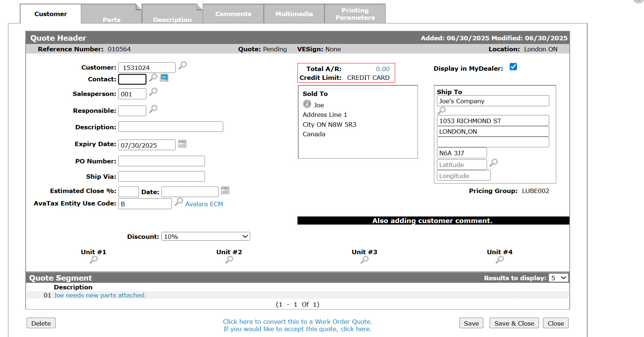Viewport: 644px width, 337px height.
Task: Open the Estimated Close Date calendar
Action: 225,190
